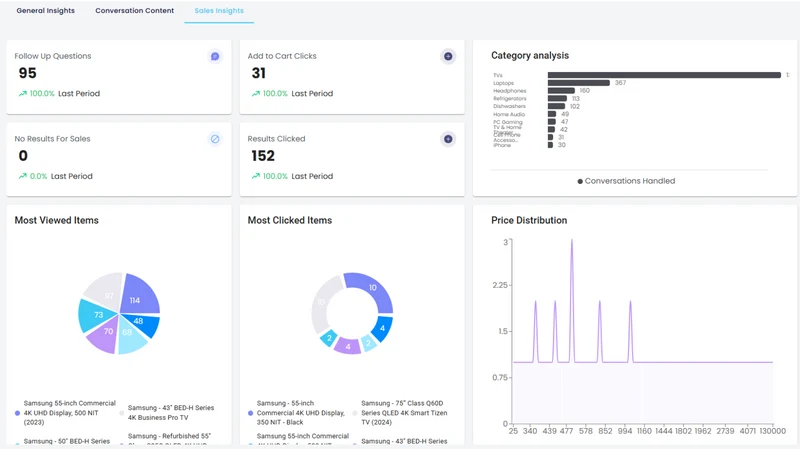Click the grey 97 slice in Most Viewed Items
This screenshot has width=800, height=450.
(105, 292)
